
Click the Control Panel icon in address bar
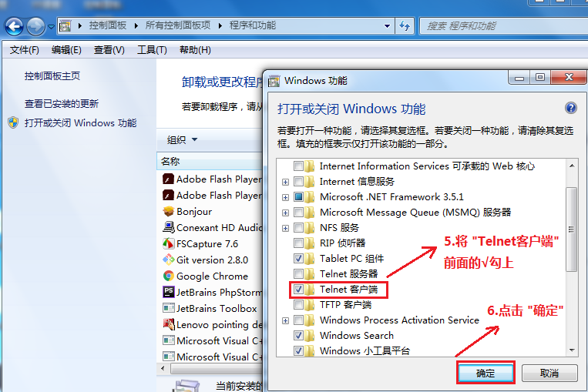pos(66,26)
